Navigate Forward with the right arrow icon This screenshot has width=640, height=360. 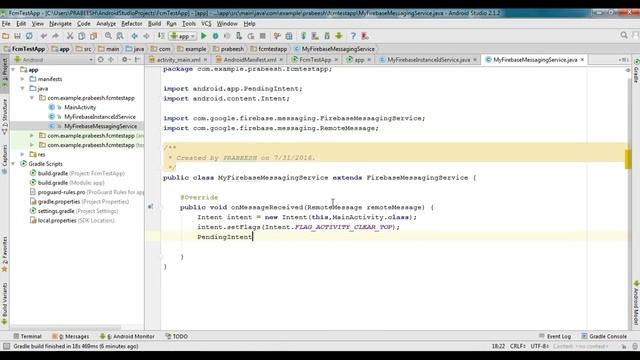(x=146, y=36)
